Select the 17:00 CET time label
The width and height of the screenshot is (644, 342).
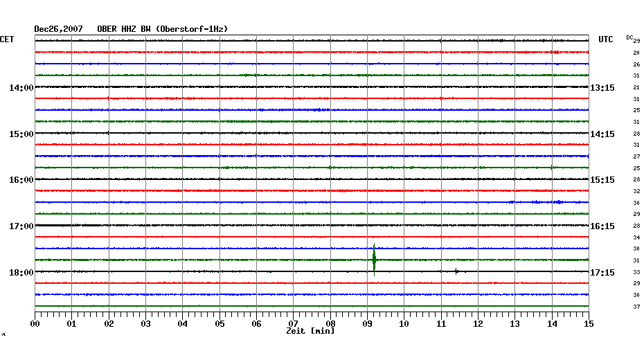21,226
